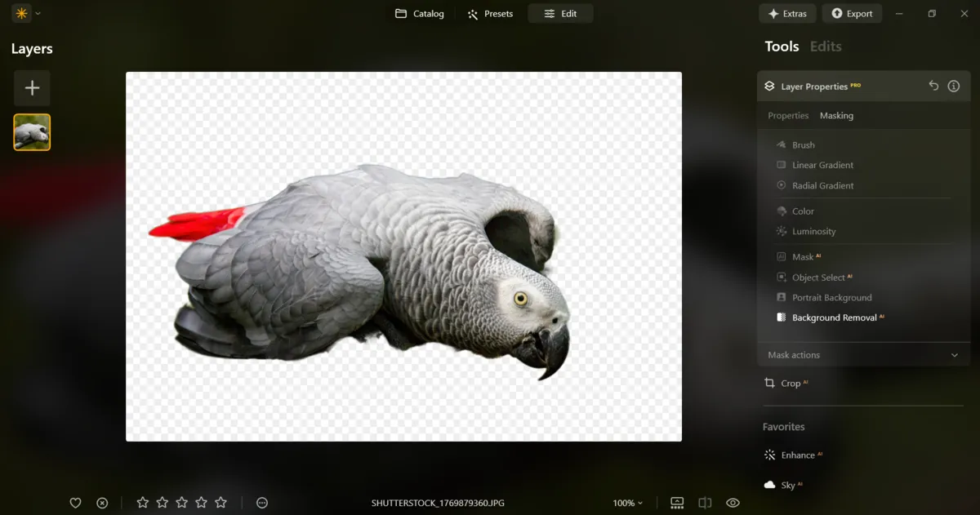Click the Export button
The height and width of the screenshot is (515, 980).
(852, 14)
